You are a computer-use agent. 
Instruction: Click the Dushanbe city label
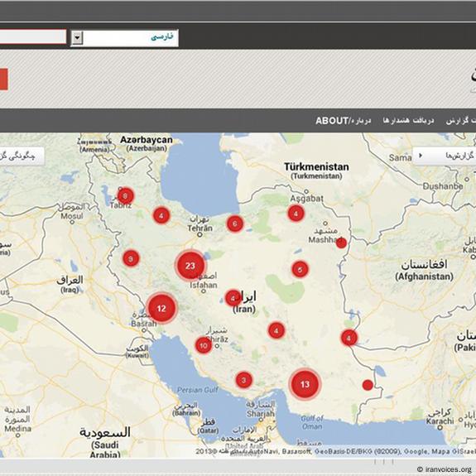coord(443,186)
